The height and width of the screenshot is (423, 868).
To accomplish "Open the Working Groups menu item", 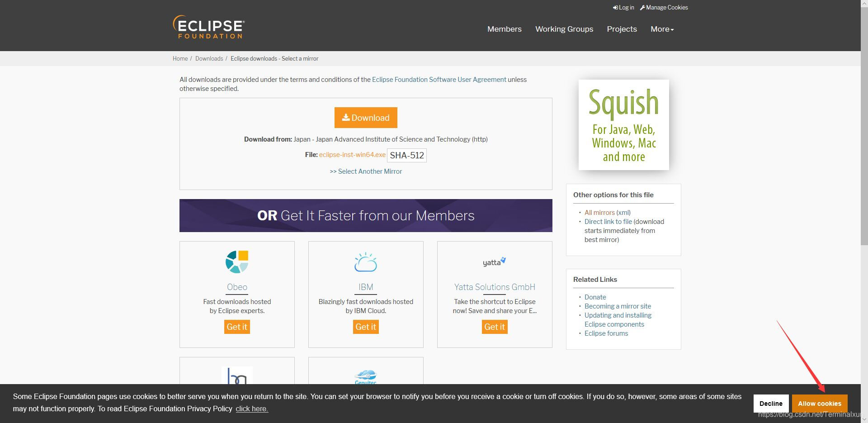I will (564, 29).
